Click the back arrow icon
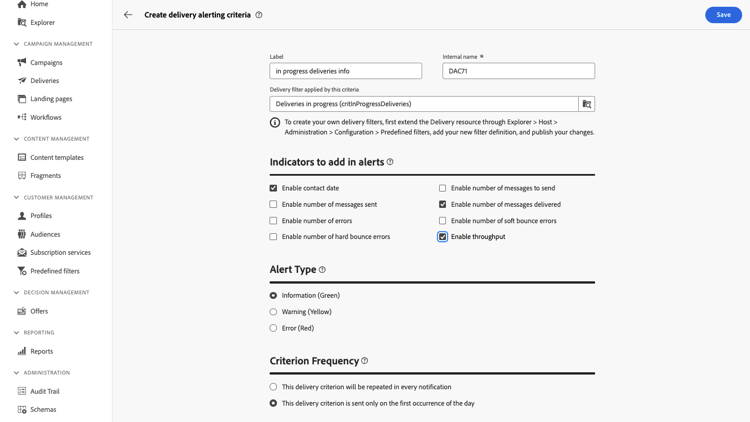Screen dimensions: 750x422 click(x=128, y=15)
